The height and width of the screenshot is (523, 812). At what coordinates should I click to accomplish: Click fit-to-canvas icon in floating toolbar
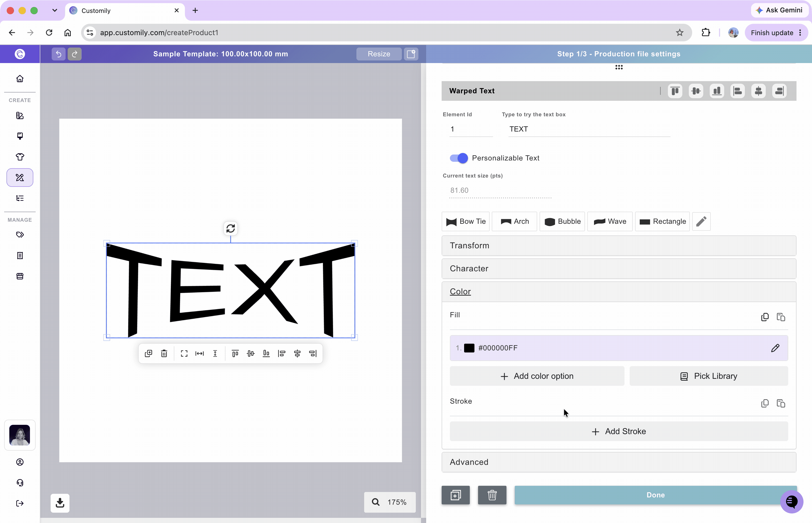(x=184, y=353)
